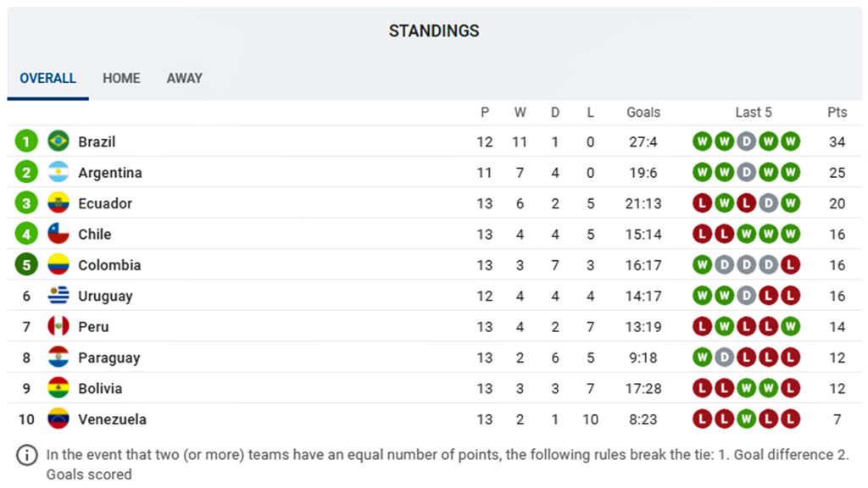Viewport: 868px width, 488px height.
Task: Click the info icon beside tie-break rules
Action: 27,455
